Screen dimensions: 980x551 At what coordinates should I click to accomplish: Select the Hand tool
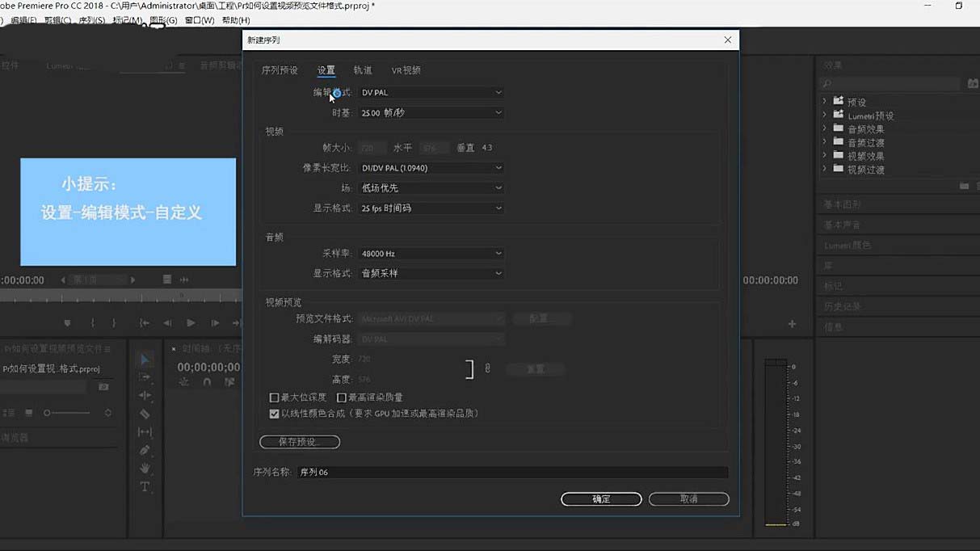145,469
